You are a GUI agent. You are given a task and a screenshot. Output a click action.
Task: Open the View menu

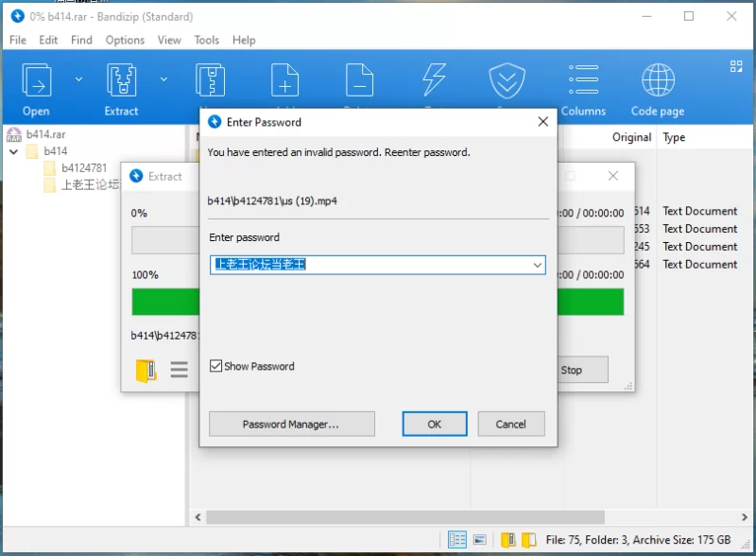(x=169, y=40)
